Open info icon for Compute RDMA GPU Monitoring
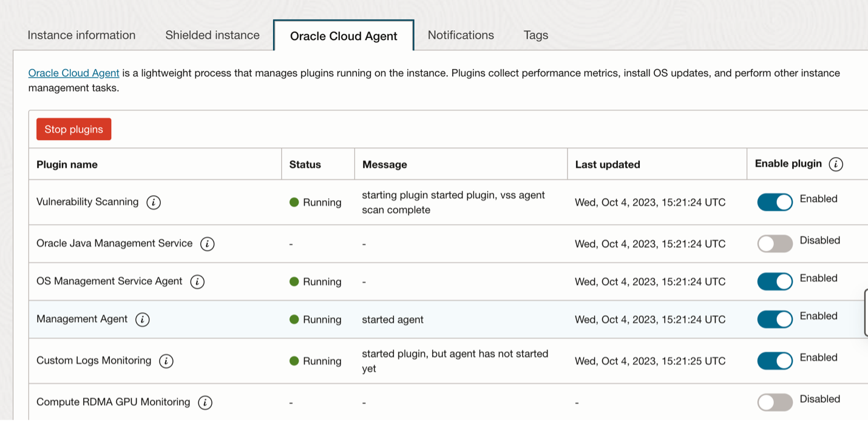This screenshot has width=868, height=422. 205,403
